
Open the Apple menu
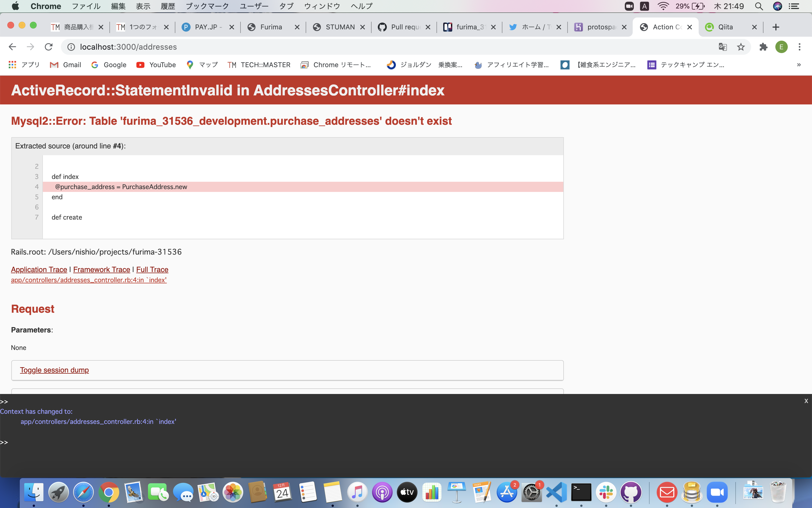click(16, 6)
